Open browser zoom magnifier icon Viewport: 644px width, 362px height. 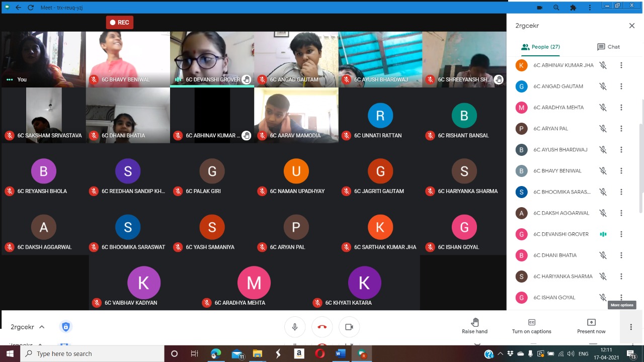556,8
